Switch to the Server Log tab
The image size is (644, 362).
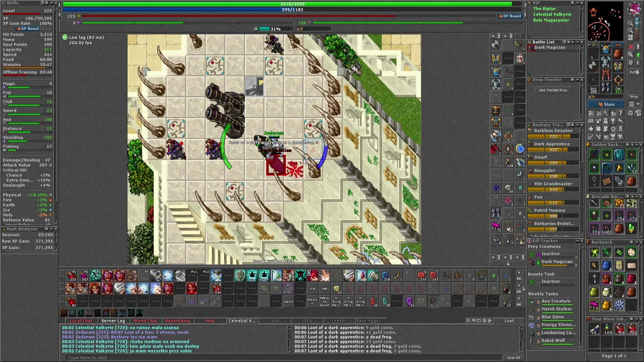[113, 321]
